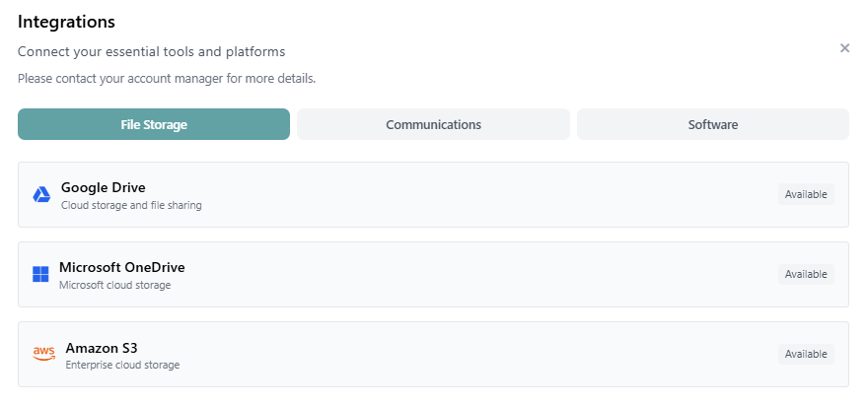Click the Google Drive triangle logo icon

click(41, 195)
